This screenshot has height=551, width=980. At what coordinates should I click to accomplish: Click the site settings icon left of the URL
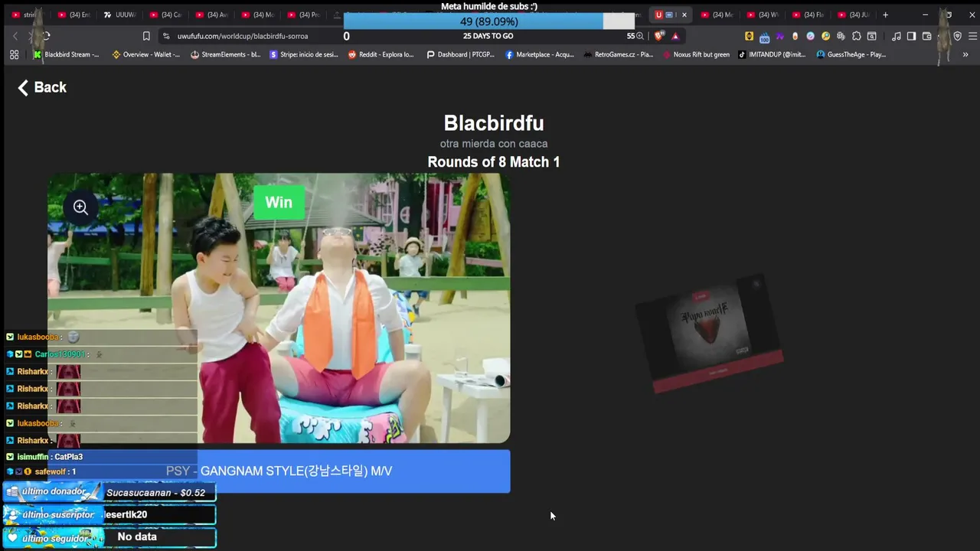pos(166,36)
